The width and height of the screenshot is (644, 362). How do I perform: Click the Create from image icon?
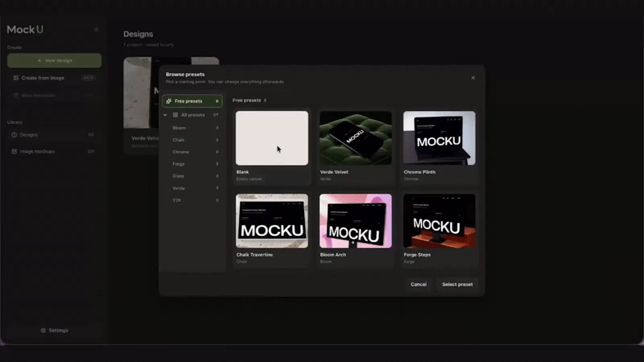16,78
